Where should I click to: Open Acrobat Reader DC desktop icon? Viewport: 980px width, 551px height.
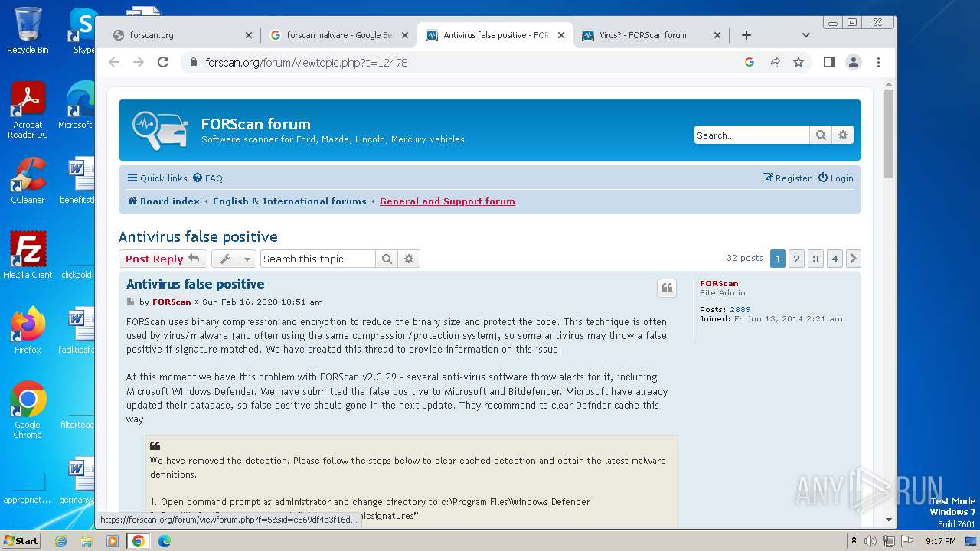point(28,111)
